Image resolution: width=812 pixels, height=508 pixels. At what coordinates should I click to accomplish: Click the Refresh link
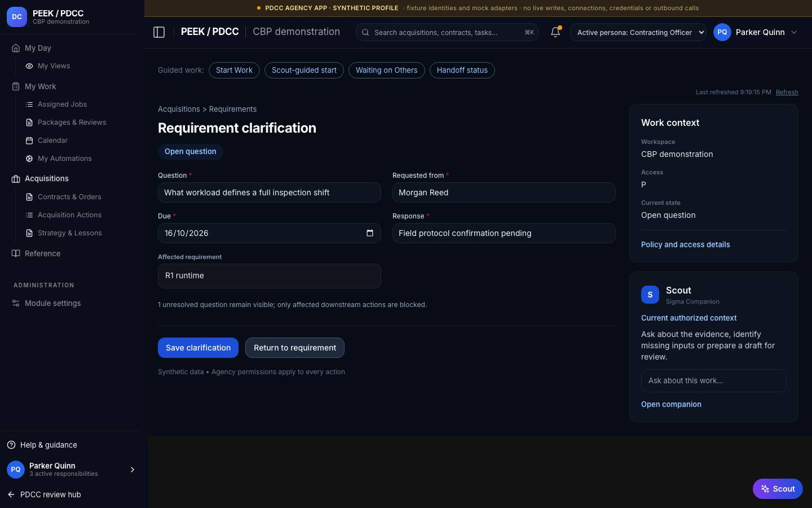click(787, 92)
